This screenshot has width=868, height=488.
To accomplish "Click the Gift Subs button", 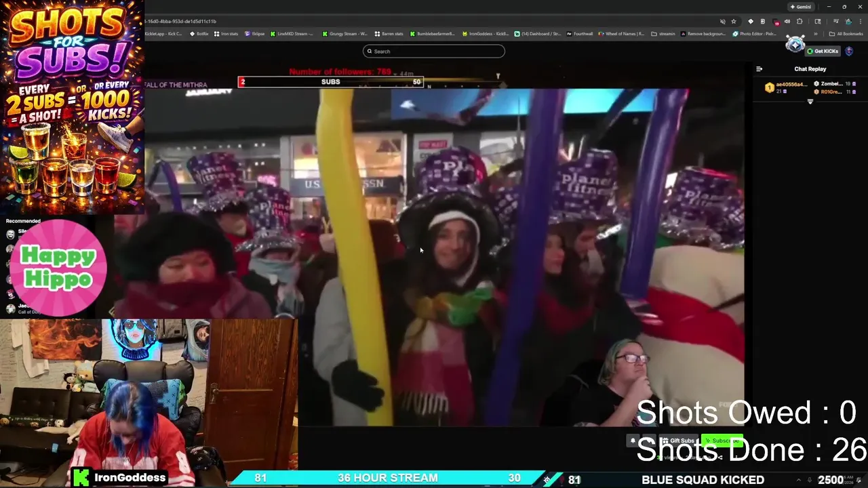I will pos(678,441).
